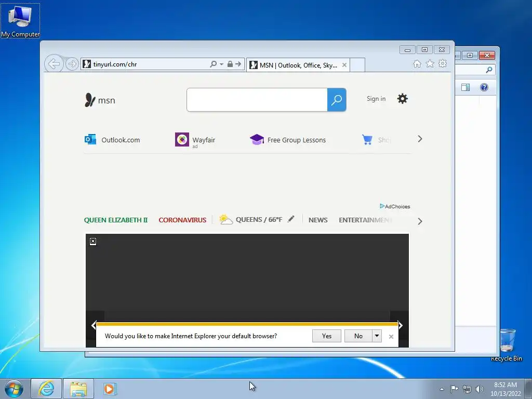Screen dimensions: 532x399
Task: Expand the No button dropdown arrow
Action: click(377, 336)
